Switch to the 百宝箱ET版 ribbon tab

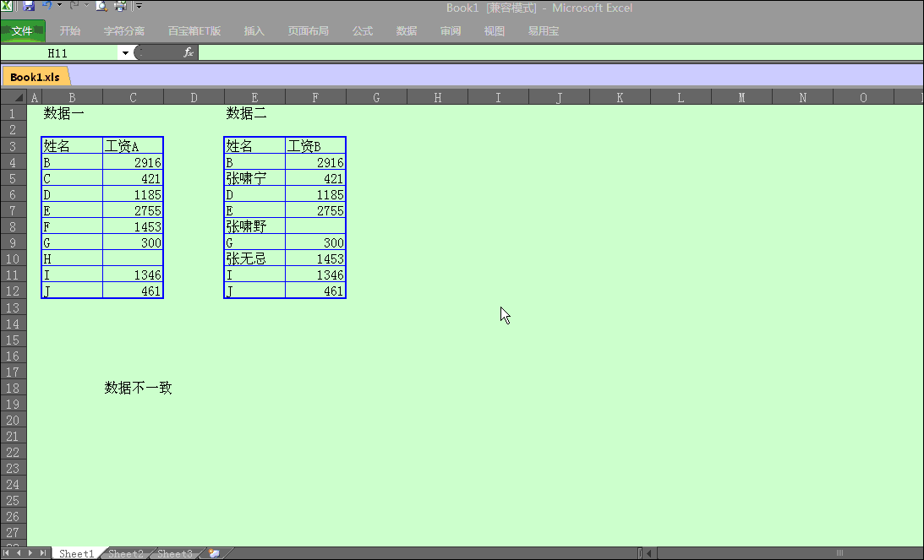click(194, 31)
